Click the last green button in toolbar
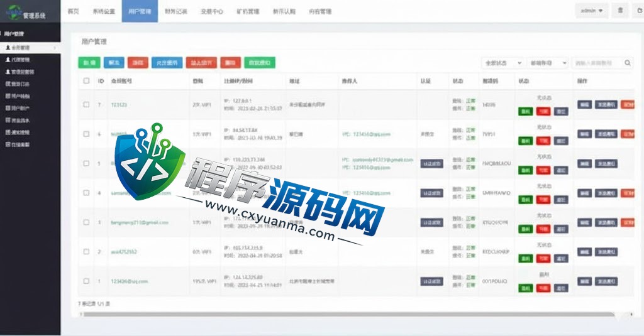 tap(260, 63)
